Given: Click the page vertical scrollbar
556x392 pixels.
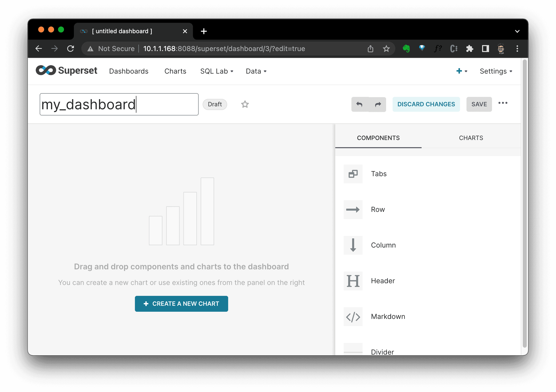Looking at the screenshot, I should click(524, 203).
